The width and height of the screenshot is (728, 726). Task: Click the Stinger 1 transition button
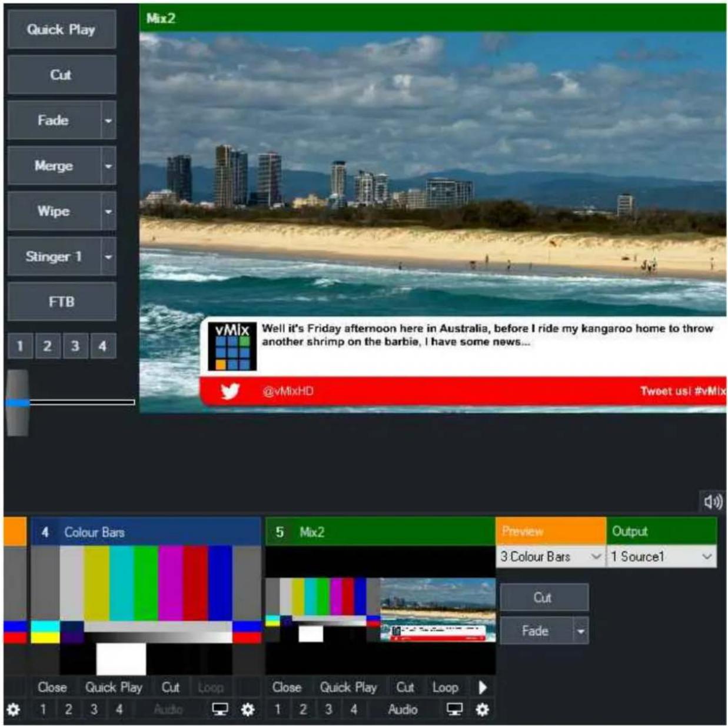click(54, 257)
